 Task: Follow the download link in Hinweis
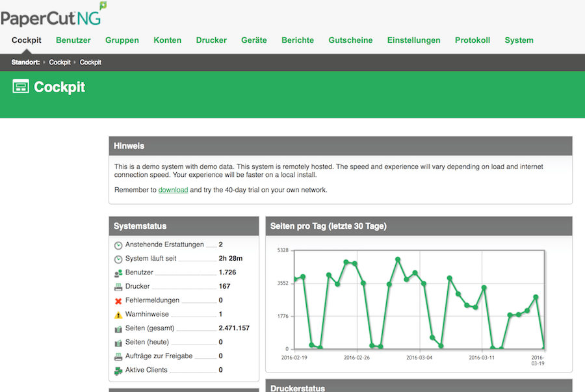point(173,190)
